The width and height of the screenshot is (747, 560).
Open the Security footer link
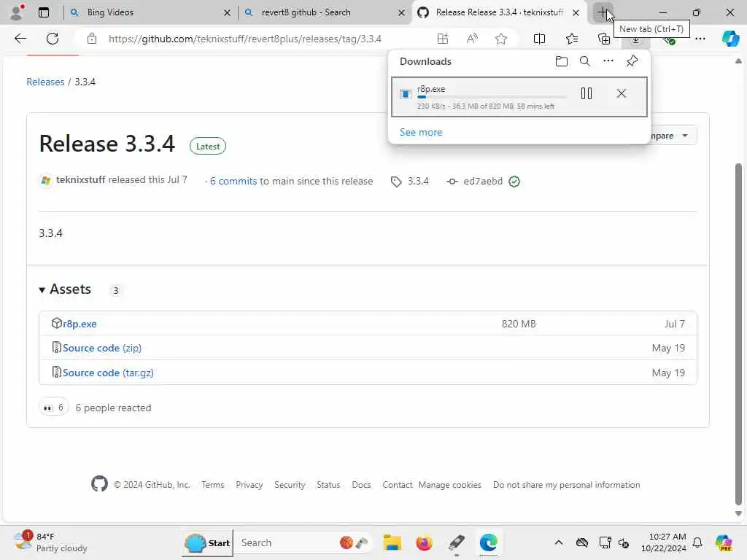click(290, 485)
